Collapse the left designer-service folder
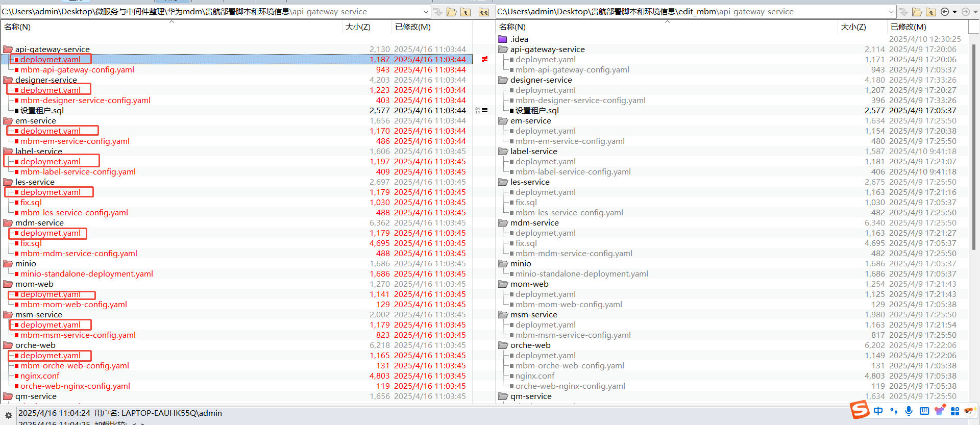This screenshot has width=980, height=425. 8,80
